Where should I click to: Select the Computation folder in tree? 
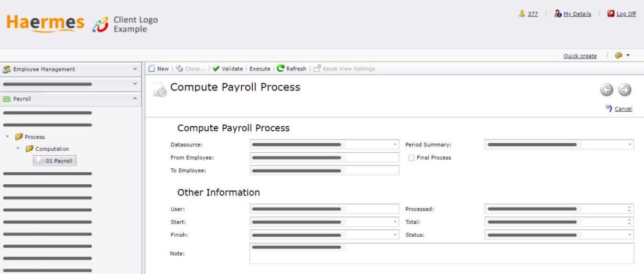tap(52, 149)
